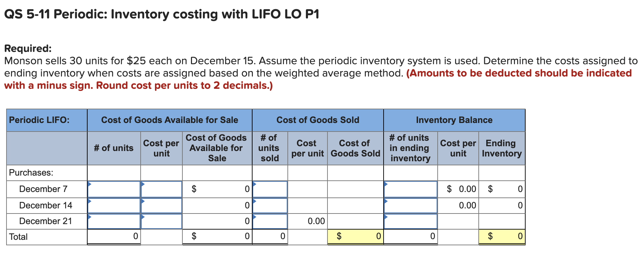Click the blue flag on December 7 units cell

click(90, 184)
